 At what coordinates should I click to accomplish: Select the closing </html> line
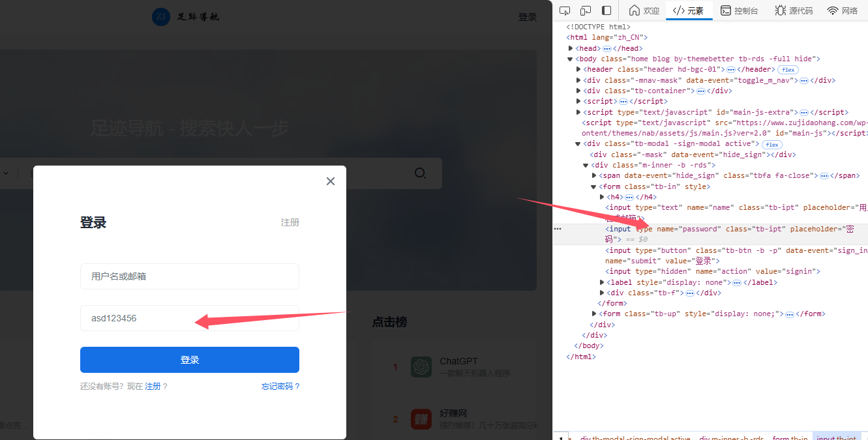[x=581, y=357]
